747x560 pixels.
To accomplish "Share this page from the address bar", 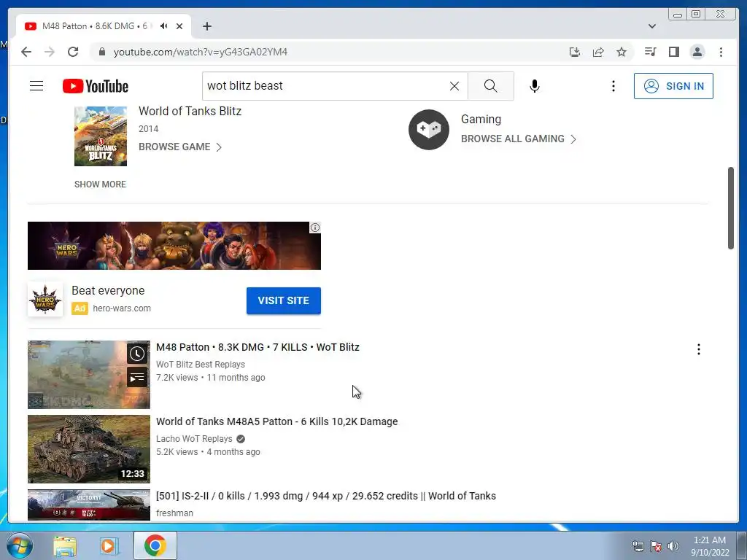I will coord(598,52).
